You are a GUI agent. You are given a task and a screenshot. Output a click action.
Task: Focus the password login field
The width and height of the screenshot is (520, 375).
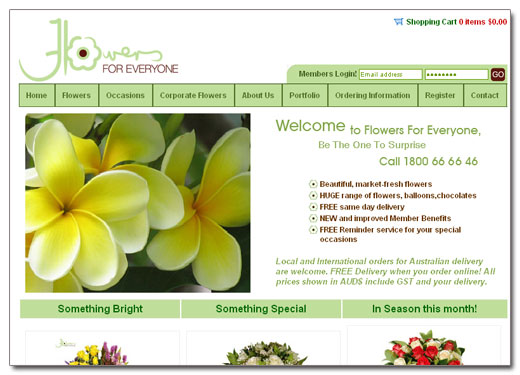click(456, 74)
